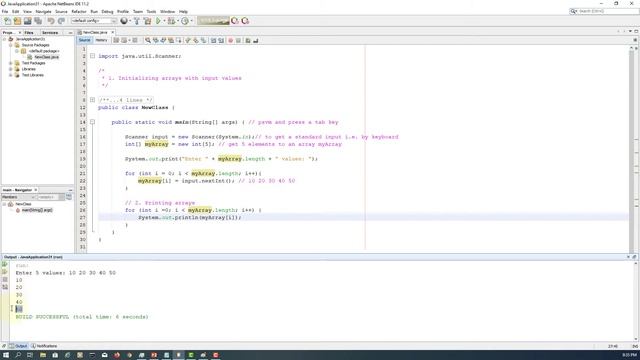The height and width of the screenshot is (360, 640).
Task: Click the Source view button
Action: pos(84,40)
